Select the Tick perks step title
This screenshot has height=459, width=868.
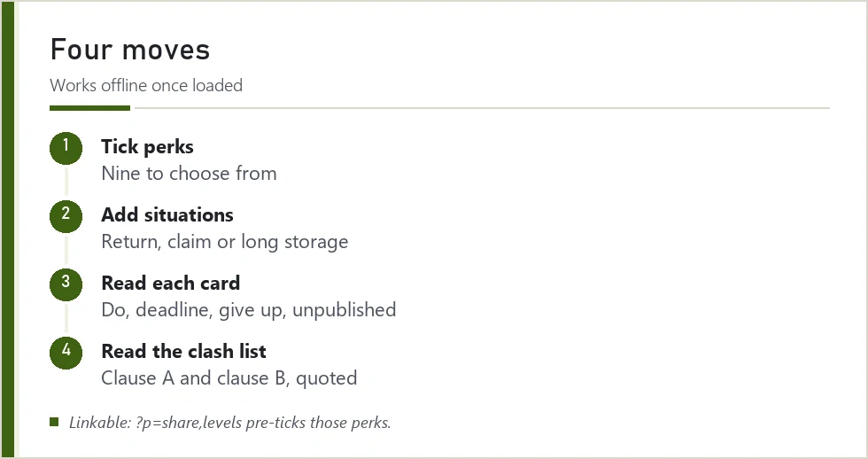click(x=147, y=147)
